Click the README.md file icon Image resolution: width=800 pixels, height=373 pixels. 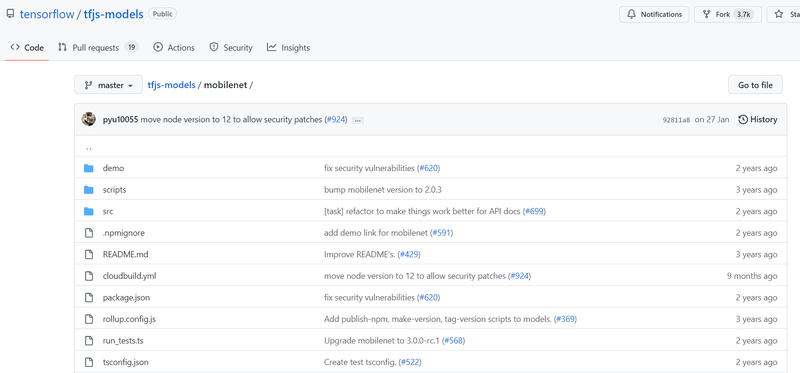click(89, 254)
